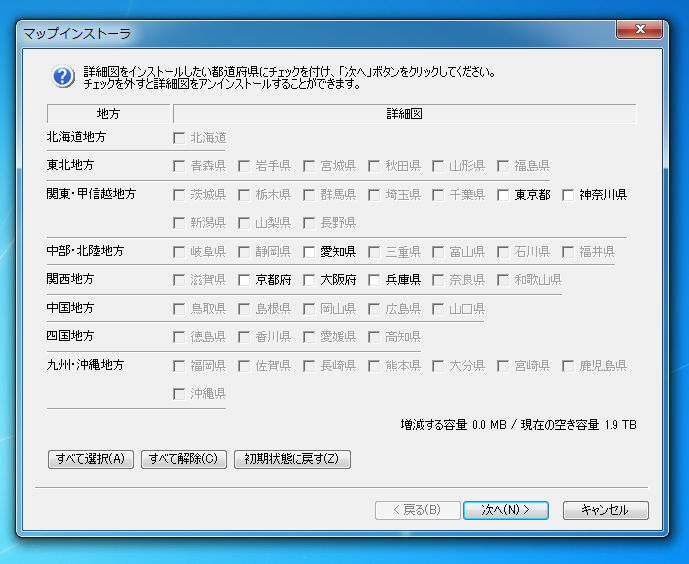Image resolution: width=689 pixels, height=564 pixels.
Task: Check the 香川県 checkbox
Action: (244, 337)
